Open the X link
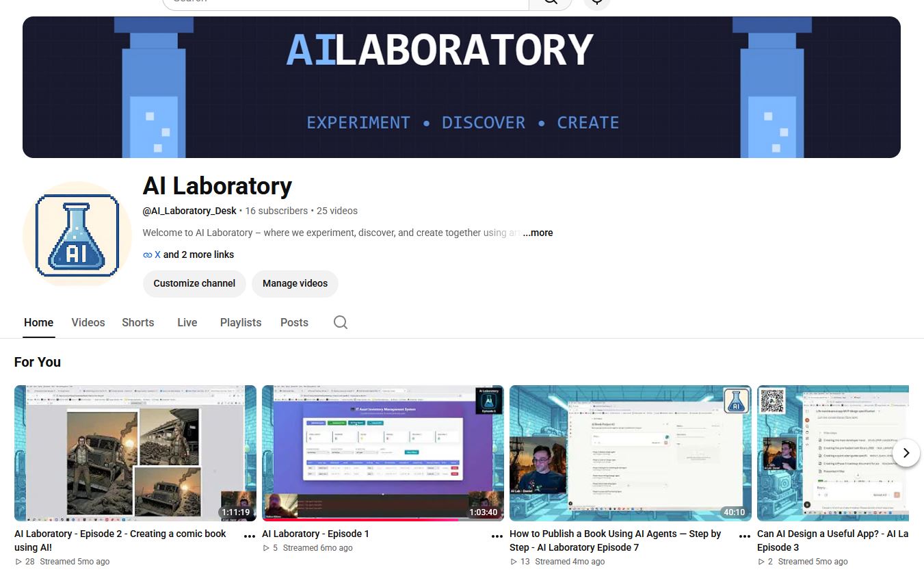Image resolution: width=924 pixels, height=574 pixels. pyautogui.click(x=157, y=255)
